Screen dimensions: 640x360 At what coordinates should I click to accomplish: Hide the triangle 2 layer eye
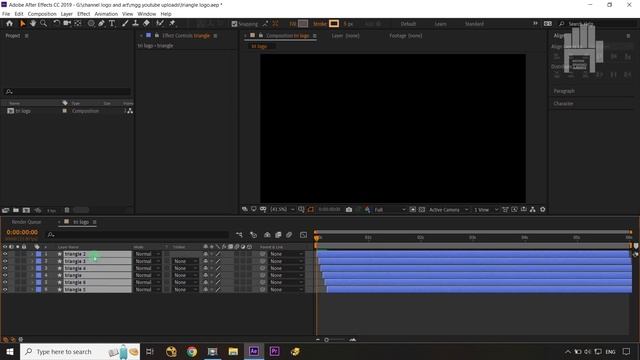click(5, 254)
